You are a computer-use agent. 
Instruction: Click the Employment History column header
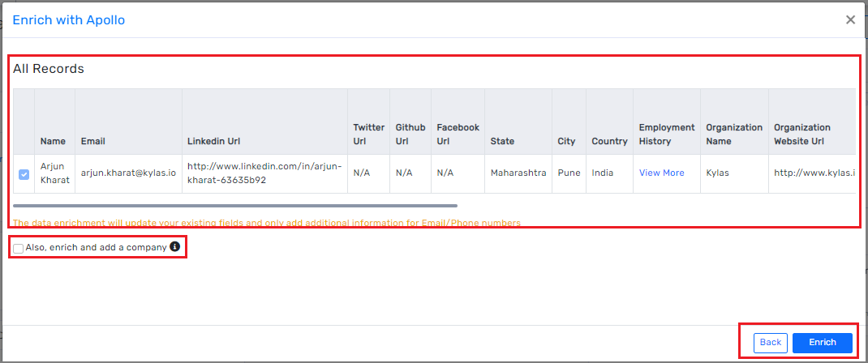tap(667, 122)
